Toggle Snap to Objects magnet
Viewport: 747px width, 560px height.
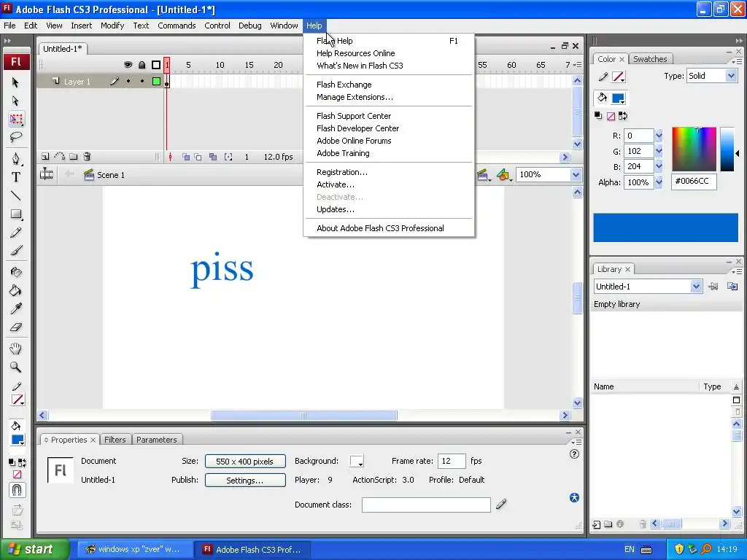point(16,490)
